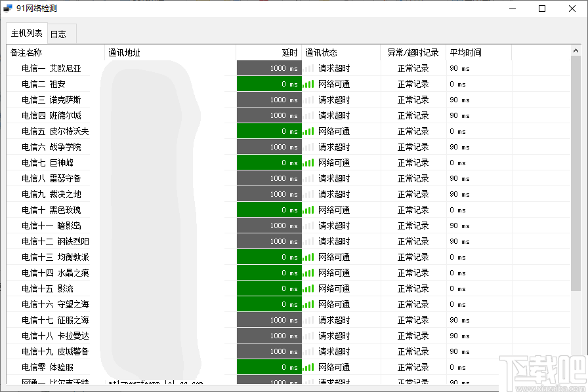
Task: Click the signal icon beside 电信十 黑色玫瑰
Action: [x=308, y=209]
